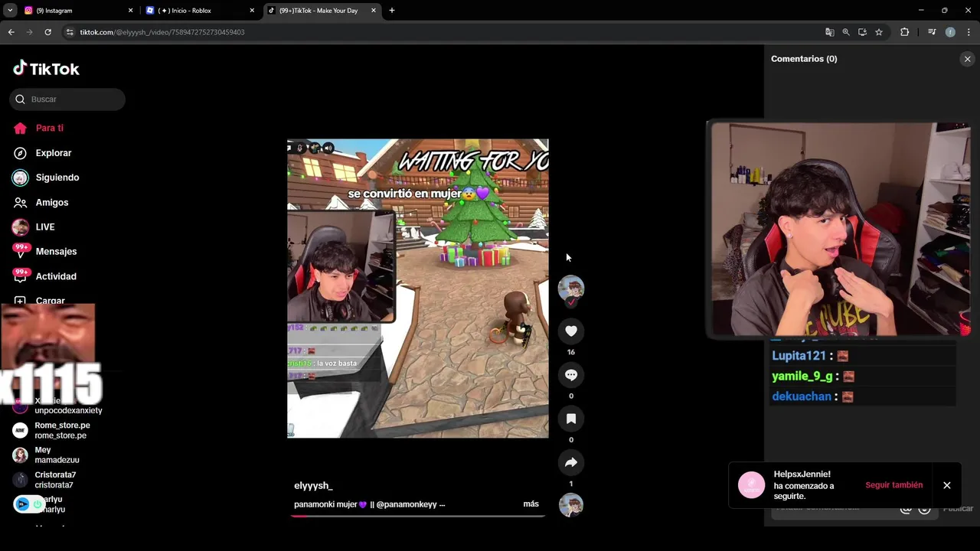Click the zoom magnifier icon
The image size is (980, 551).
click(846, 32)
